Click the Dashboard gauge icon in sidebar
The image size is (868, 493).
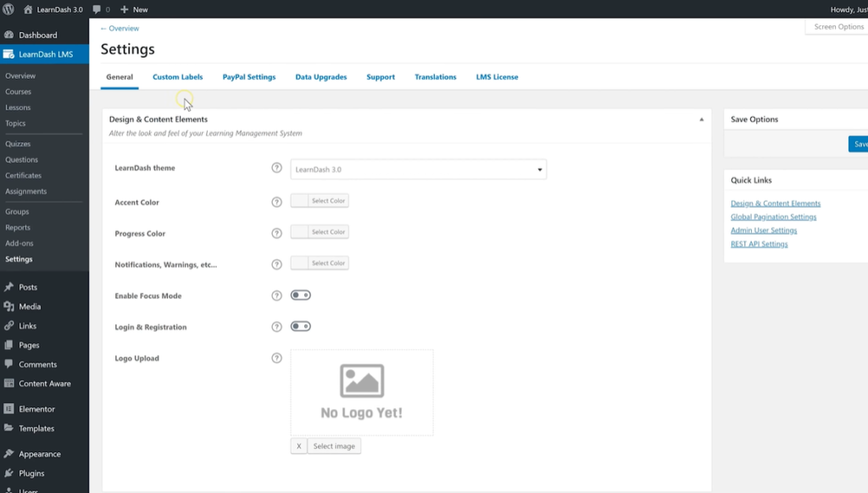[8, 35]
